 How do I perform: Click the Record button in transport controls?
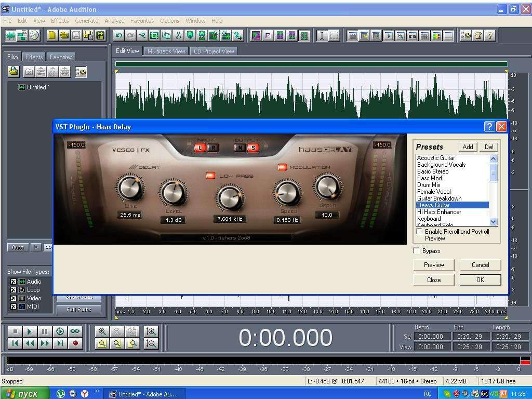click(x=75, y=343)
